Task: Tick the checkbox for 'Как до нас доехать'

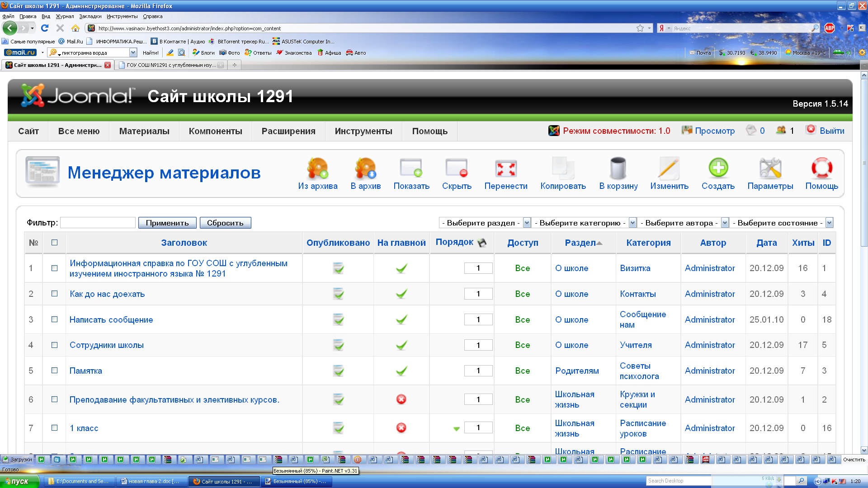Action: pyautogui.click(x=55, y=294)
